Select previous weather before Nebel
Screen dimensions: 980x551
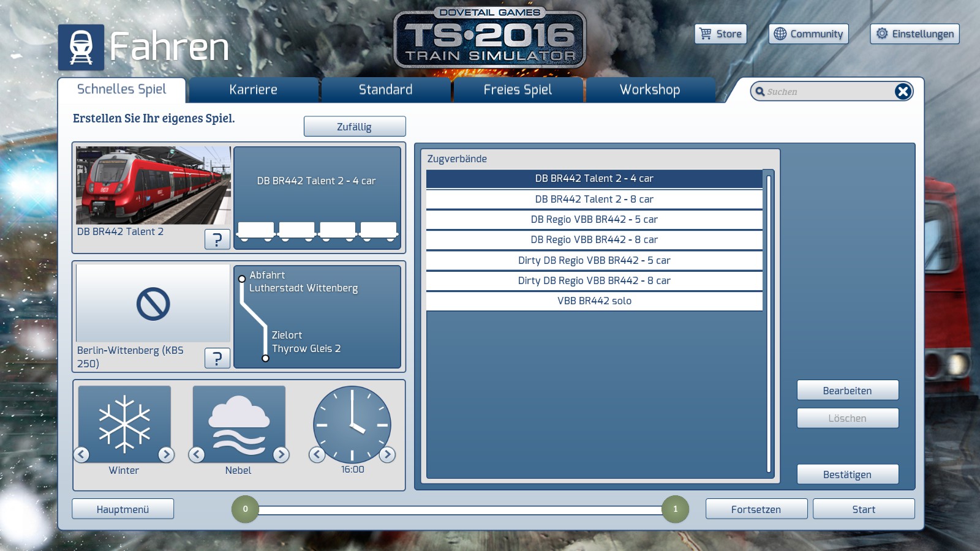197,454
